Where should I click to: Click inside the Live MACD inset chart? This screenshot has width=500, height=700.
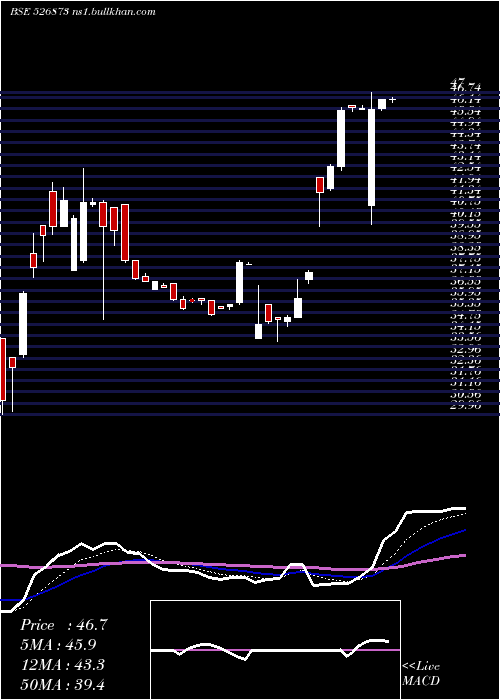pyautogui.click(x=275, y=650)
